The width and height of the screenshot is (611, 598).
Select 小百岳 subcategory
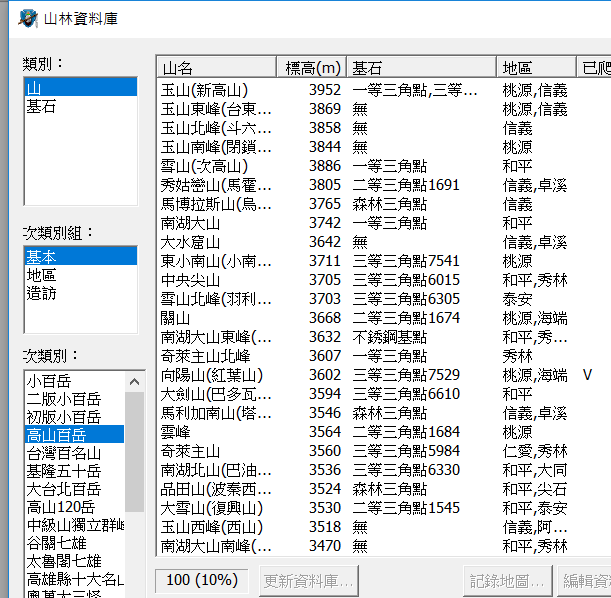pos(49,380)
